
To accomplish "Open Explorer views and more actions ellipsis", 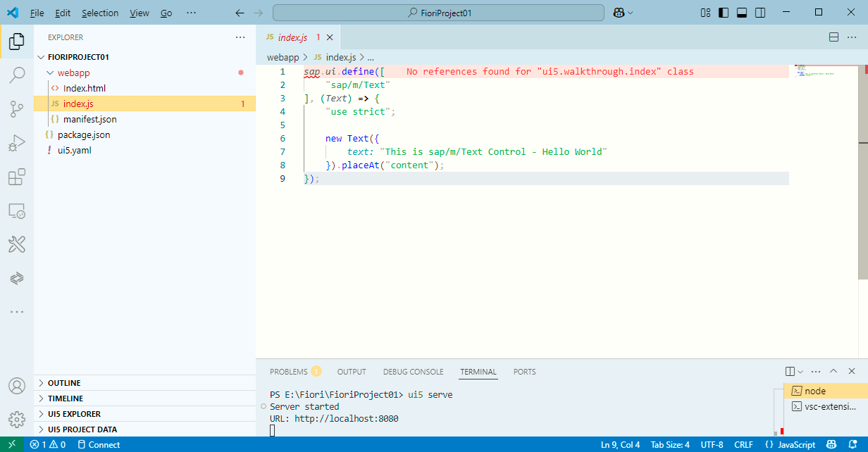I will pos(240,37).
